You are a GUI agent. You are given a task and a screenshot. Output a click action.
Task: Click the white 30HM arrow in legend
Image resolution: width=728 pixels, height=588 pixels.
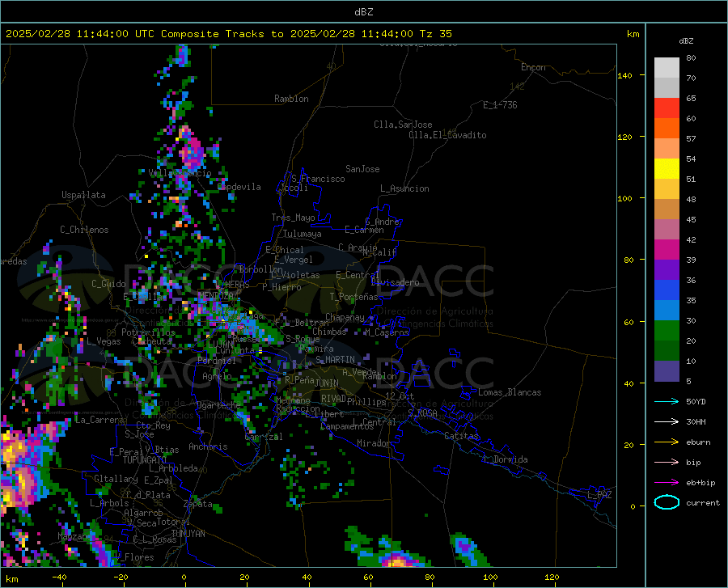click(x=667, y=422)
